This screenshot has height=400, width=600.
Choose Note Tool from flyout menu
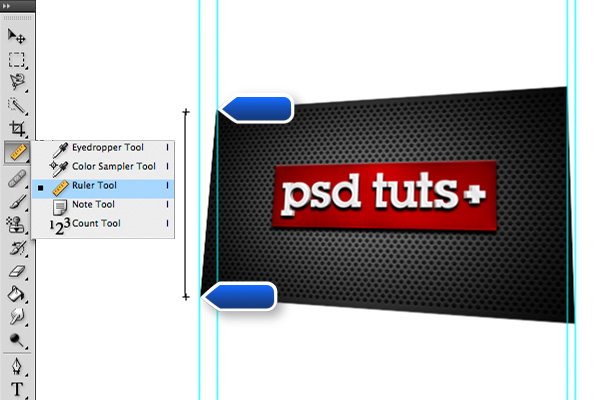point(103,205)
